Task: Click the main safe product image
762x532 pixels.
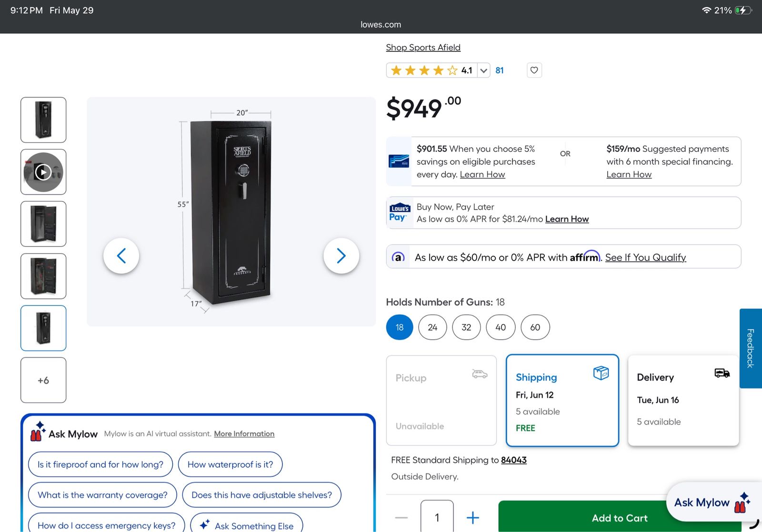Action: [x=231, y=212]
